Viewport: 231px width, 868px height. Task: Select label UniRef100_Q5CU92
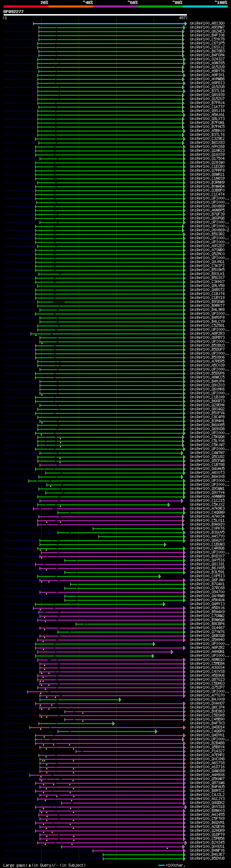click(207, 457)
